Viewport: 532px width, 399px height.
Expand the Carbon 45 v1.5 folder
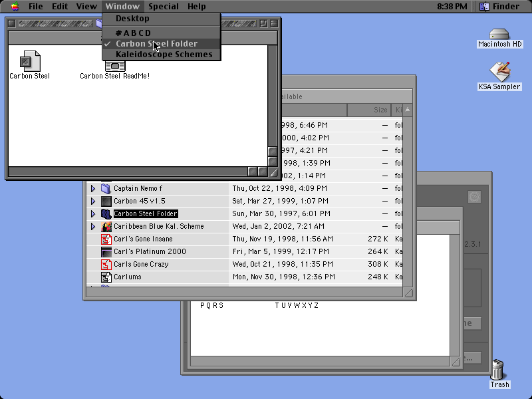[93, 201]
